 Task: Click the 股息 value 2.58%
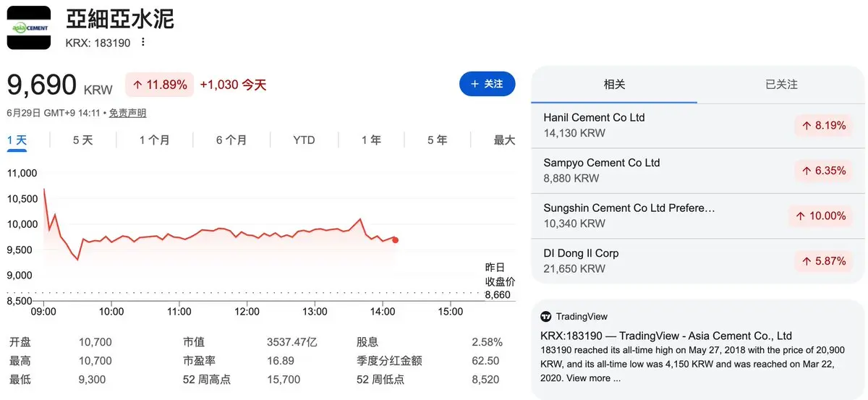(x=486, y=342)
